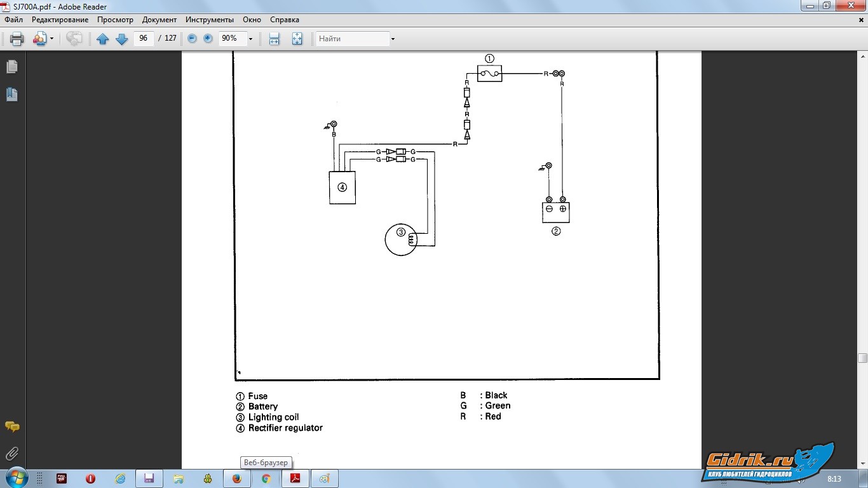Click the zoom in plus button
This screenshot has height=488, width=868.
(x=208, y=39)
